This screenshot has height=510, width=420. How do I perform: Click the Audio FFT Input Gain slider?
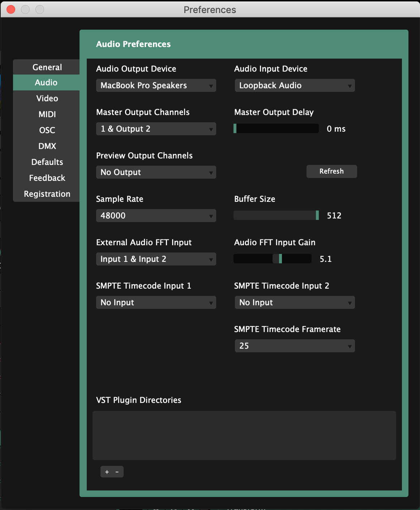coord(273,259)
